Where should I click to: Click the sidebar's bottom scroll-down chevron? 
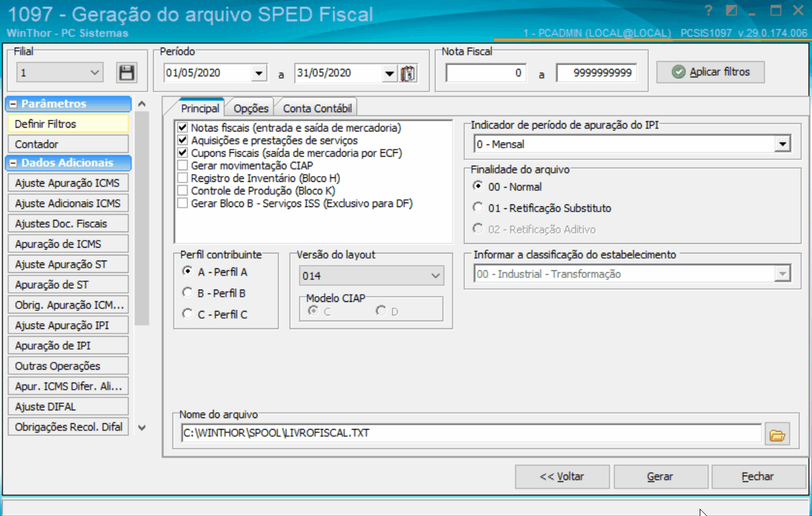pos(142,427)
